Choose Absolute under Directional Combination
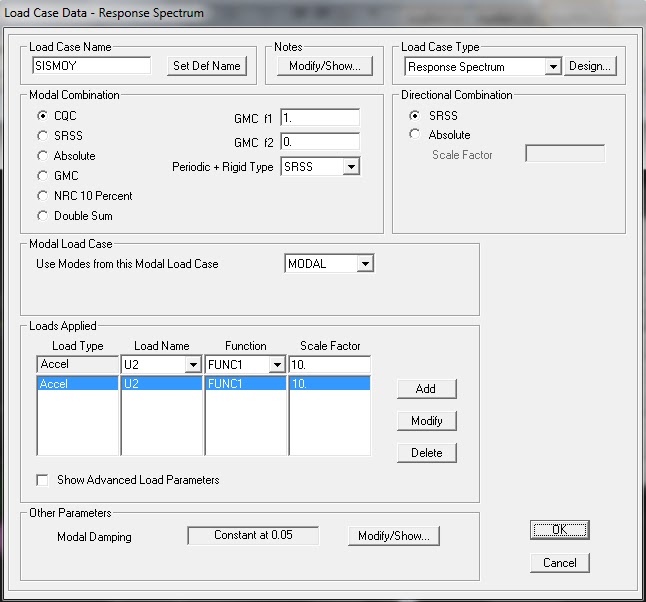646x602 pixels. pos(414,134)
